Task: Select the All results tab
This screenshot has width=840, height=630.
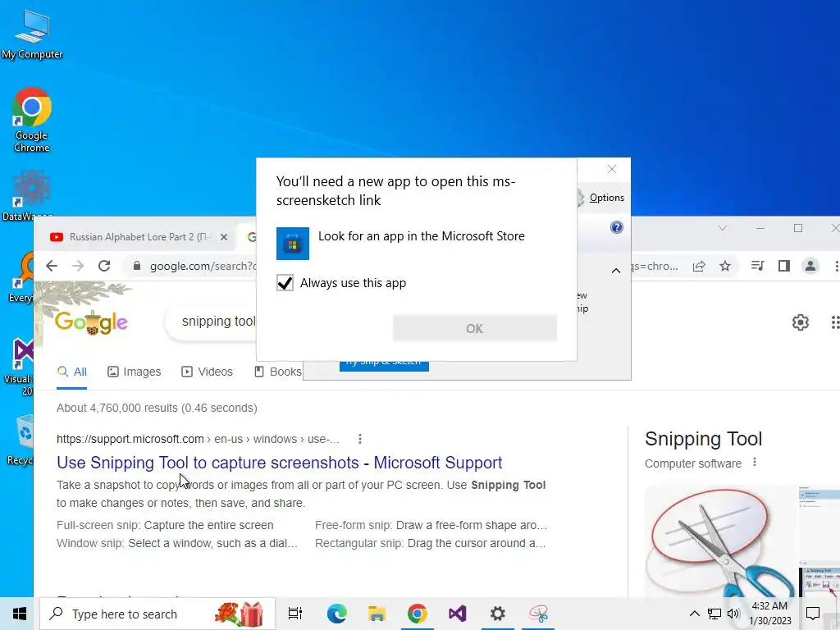Action: tap(72, 372)
